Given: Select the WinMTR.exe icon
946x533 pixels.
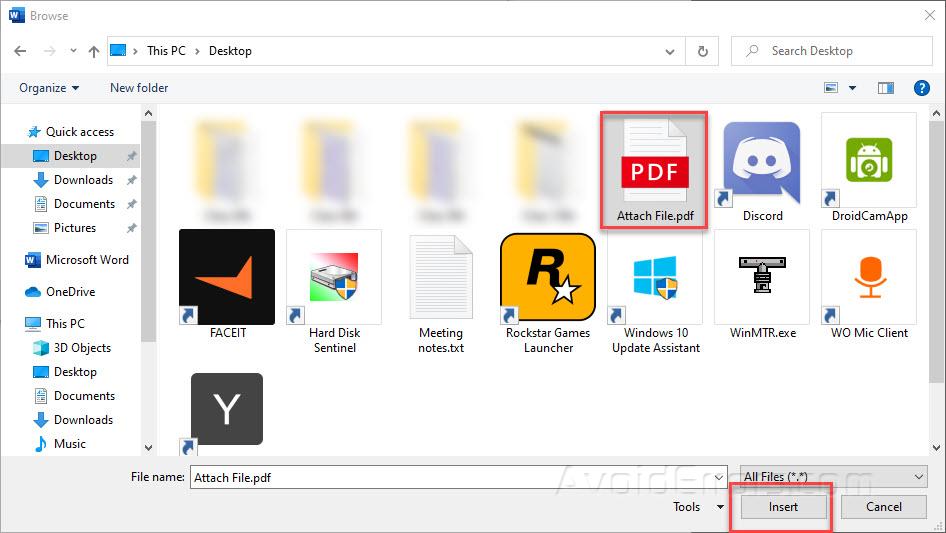Looking at the screenshot, I should tap(762, 277).
